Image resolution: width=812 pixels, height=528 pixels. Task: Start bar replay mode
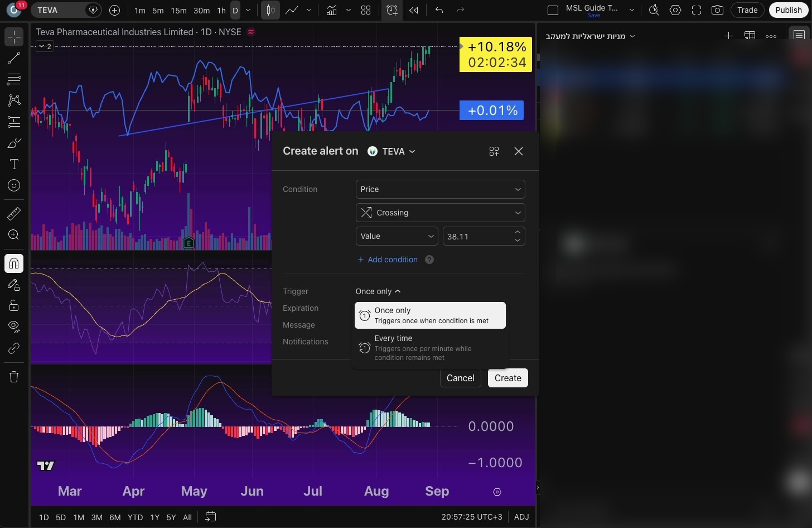[414, 10]
